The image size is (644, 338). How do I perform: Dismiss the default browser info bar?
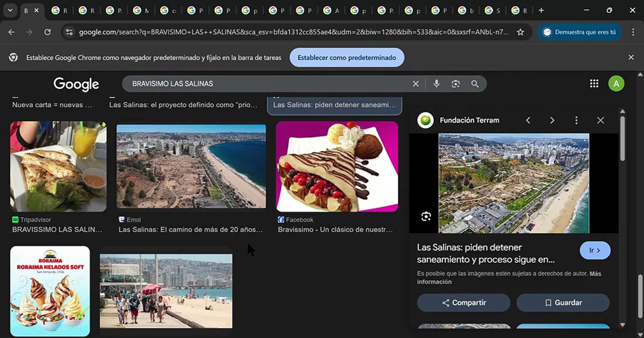click(x=631, y=57)
